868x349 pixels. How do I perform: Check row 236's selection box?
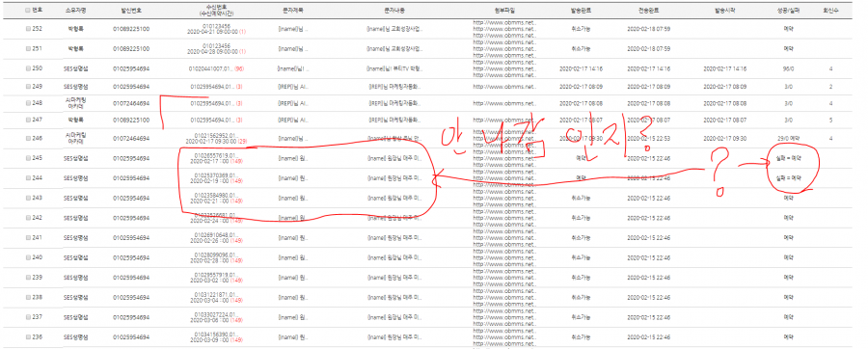point(28,336)
